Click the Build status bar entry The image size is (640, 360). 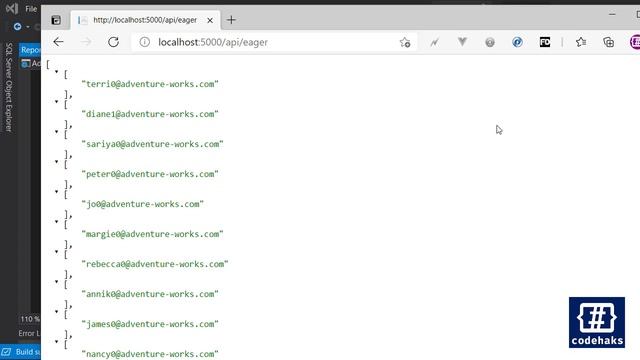[21, 352]
